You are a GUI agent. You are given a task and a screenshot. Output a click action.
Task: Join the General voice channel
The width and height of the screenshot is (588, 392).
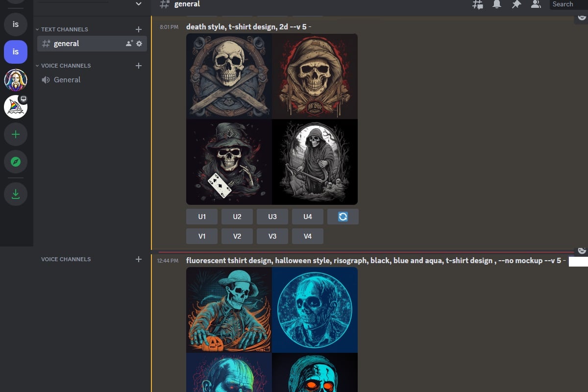(x=67, y=80)
